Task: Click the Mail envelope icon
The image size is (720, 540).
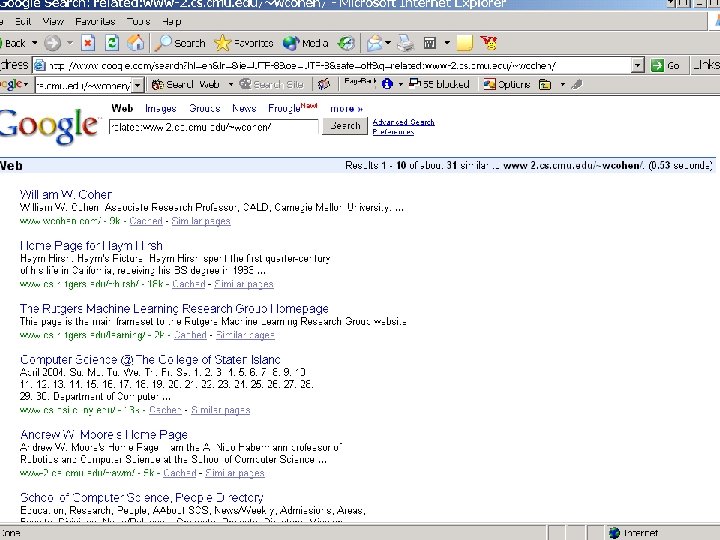Action: (x=375, y=43)
